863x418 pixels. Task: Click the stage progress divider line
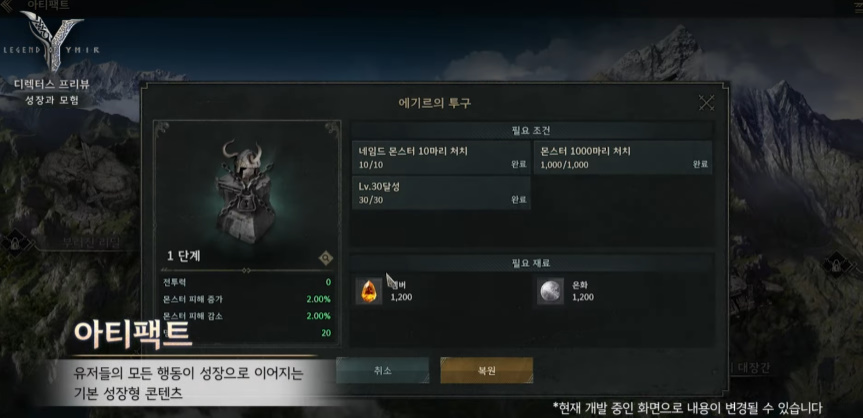(247, 270)
